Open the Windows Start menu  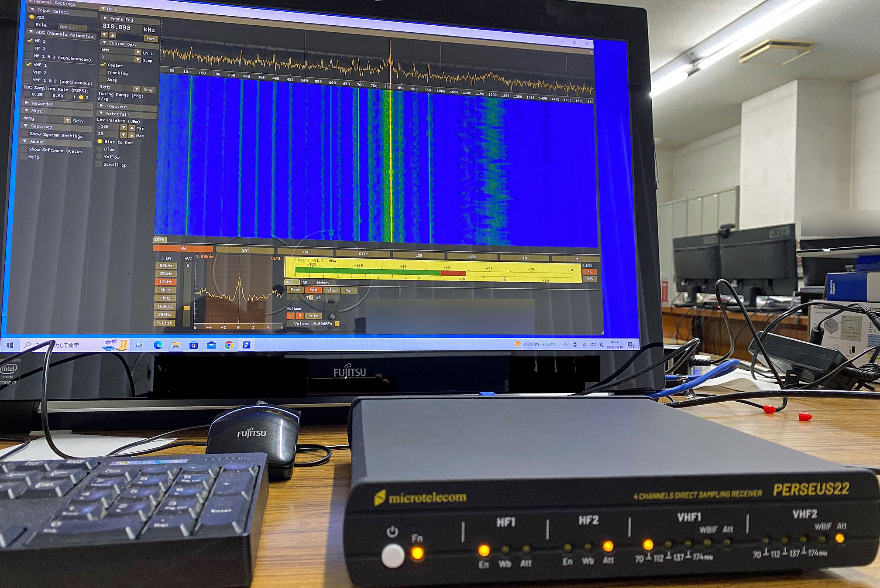click(10, 345)
